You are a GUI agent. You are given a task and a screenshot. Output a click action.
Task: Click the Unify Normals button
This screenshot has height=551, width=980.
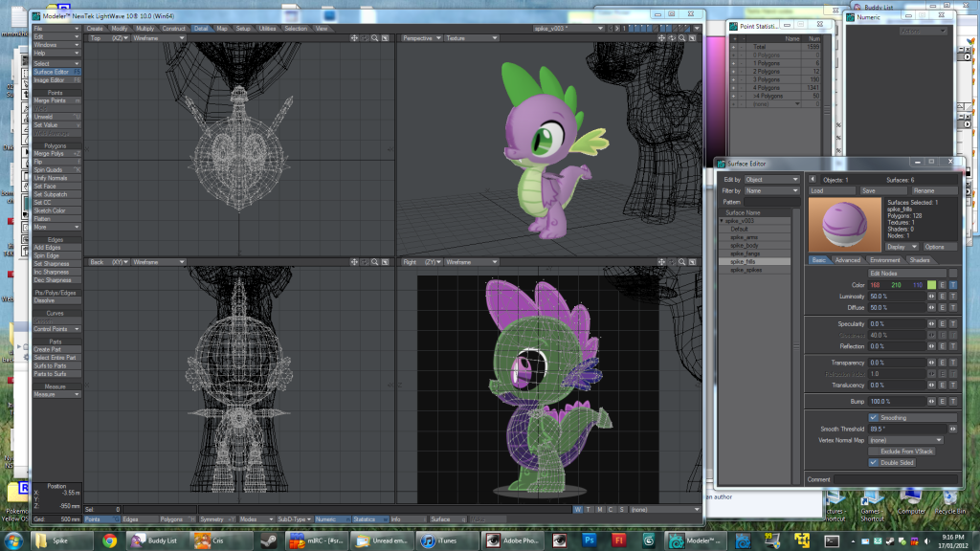[x=56, y=178]
